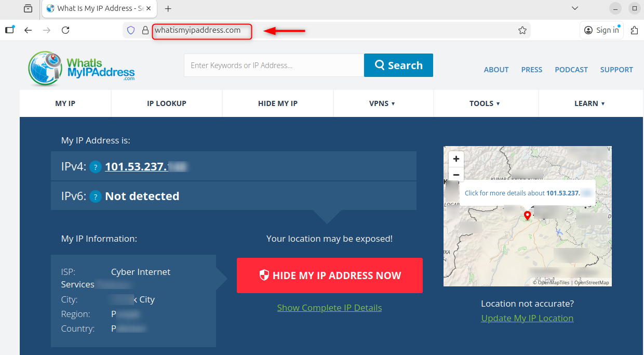Reload the current page
The image size is (644, 355).
click(x=65, y=30)
